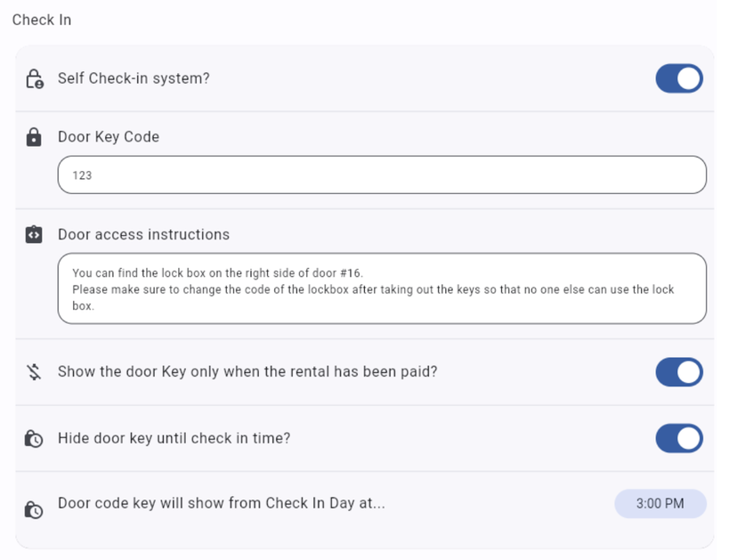The image size is (737, 560).
Task: Turn off hide door key until check in
Action: click(x=679, y=438)
